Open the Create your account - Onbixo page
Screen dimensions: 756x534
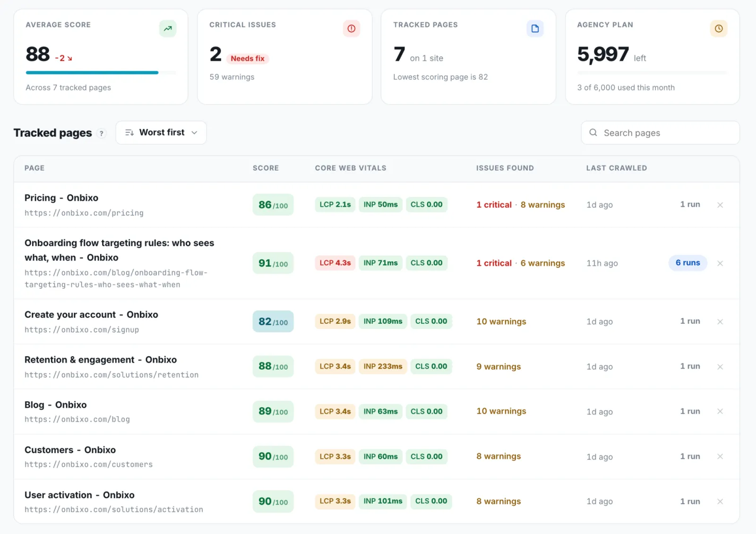coord(91,315)
